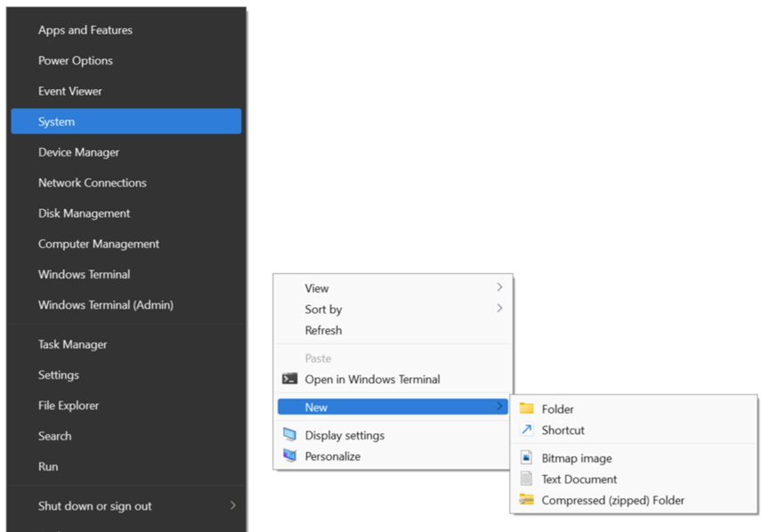The height and width of the screenshot is (532, 770).
Task: Click the Windows Terminal icon beside Open in Windows Terminal
Action: 289,379
